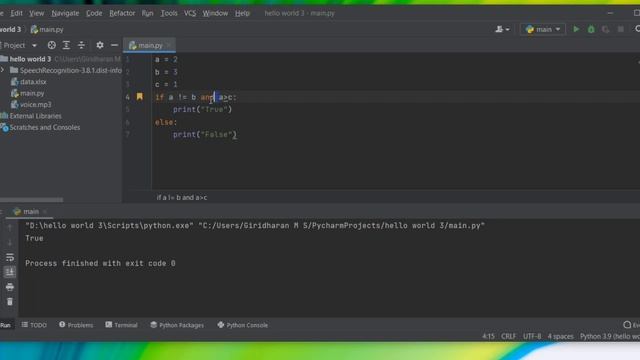Hide the Project panel with minus icon
The image size is (640, 360).
pos(114,45)
